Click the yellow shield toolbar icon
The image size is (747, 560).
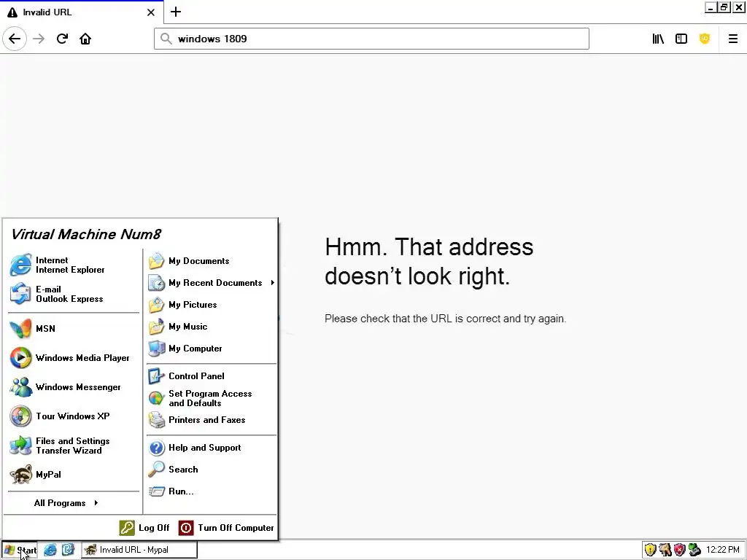tap(705, 39)
